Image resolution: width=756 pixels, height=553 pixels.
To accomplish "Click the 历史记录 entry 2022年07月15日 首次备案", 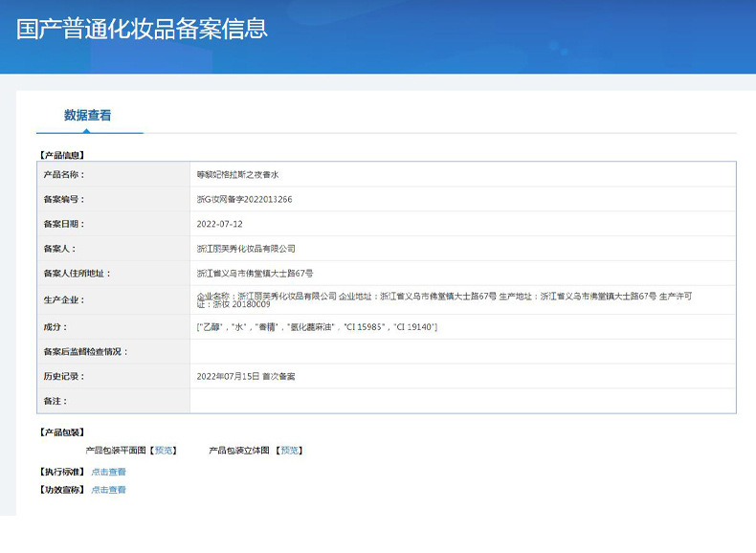I will click(246, 377).
